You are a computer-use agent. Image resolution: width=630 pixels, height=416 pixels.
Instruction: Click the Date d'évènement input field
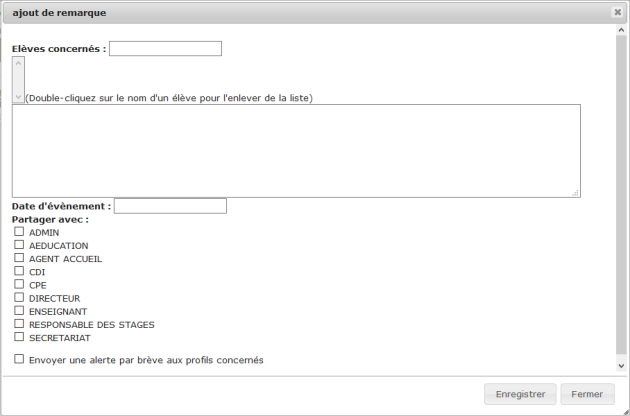click(170, 206)
